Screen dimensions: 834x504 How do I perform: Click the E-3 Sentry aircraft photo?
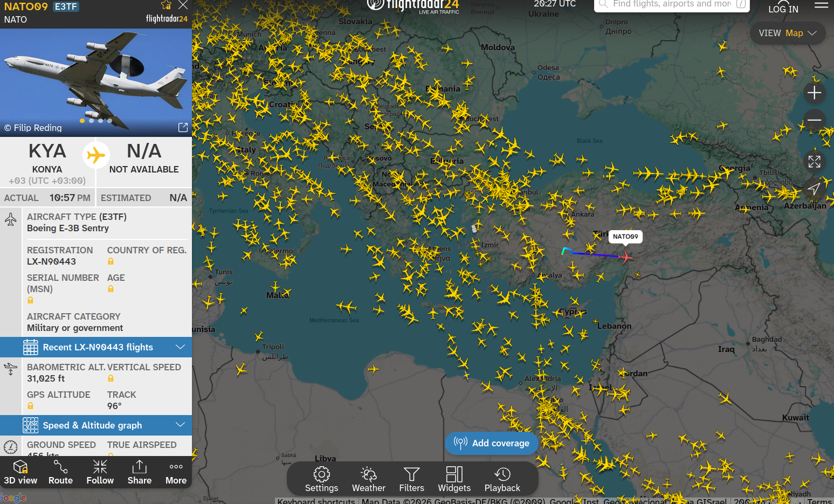pyautogui.click(x=96, y=82)
